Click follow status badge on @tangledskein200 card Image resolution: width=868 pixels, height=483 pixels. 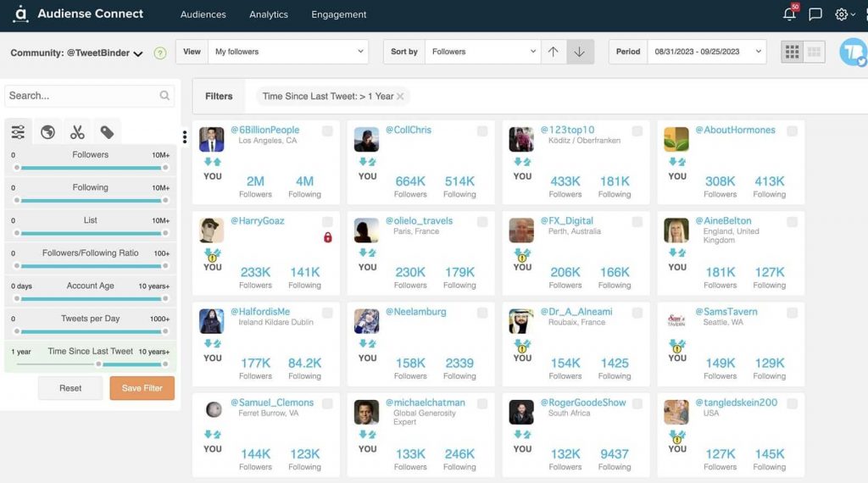pos(677,436)
